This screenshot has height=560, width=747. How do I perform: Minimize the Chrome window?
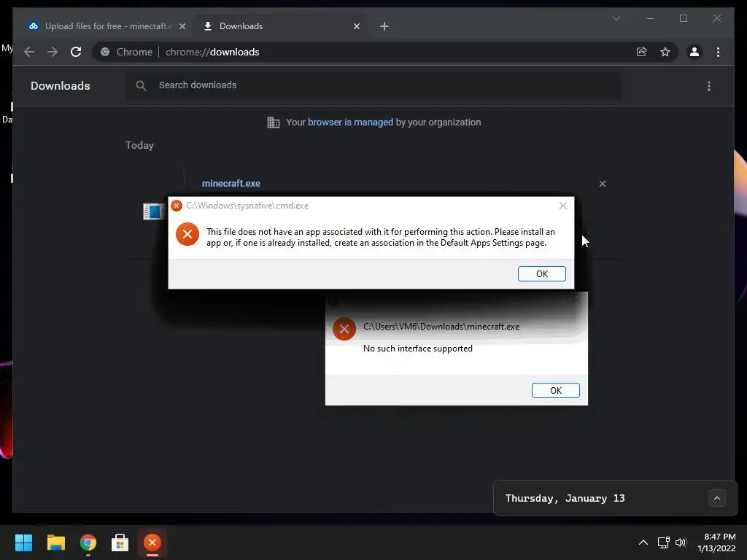650,18
